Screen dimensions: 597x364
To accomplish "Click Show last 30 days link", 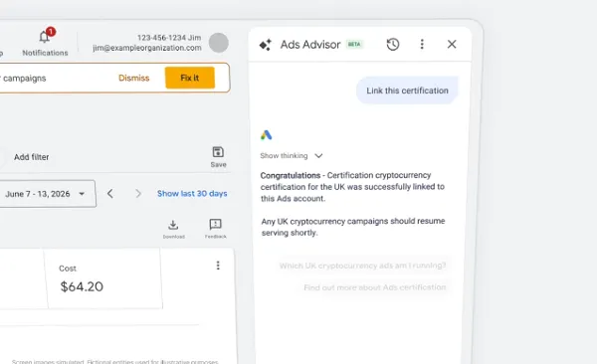I will tap(192, 193).
